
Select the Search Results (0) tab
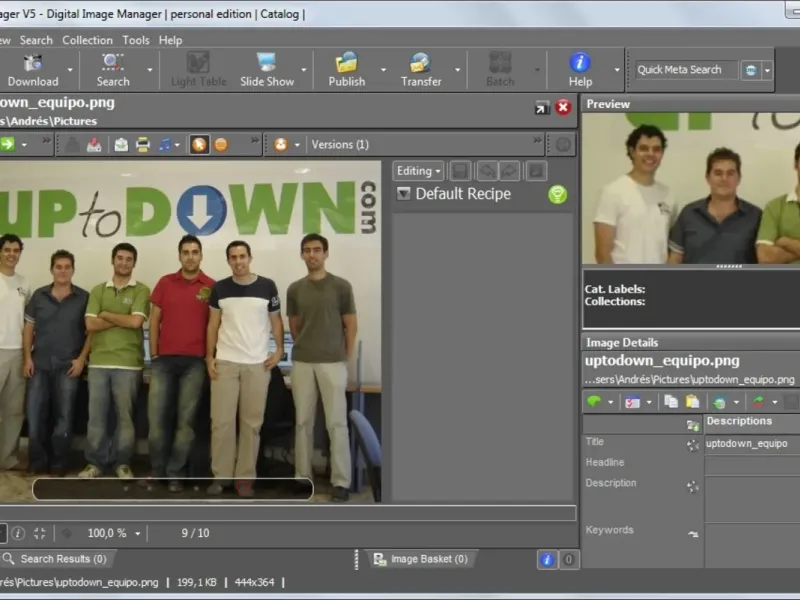click(57, 559)
